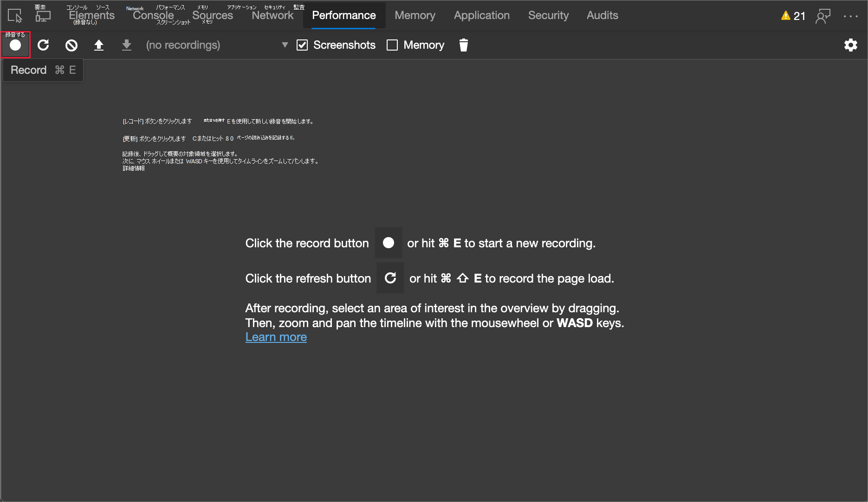868x502 pixels.
Task: Open the Audits tab
Action: (x=602, y=15)
